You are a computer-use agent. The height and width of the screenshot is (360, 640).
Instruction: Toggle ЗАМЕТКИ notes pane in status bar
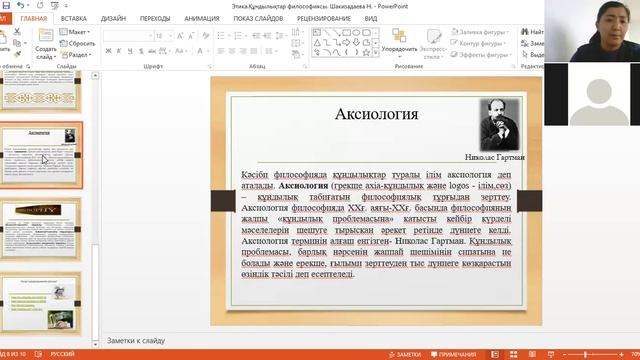pos(405,354)
